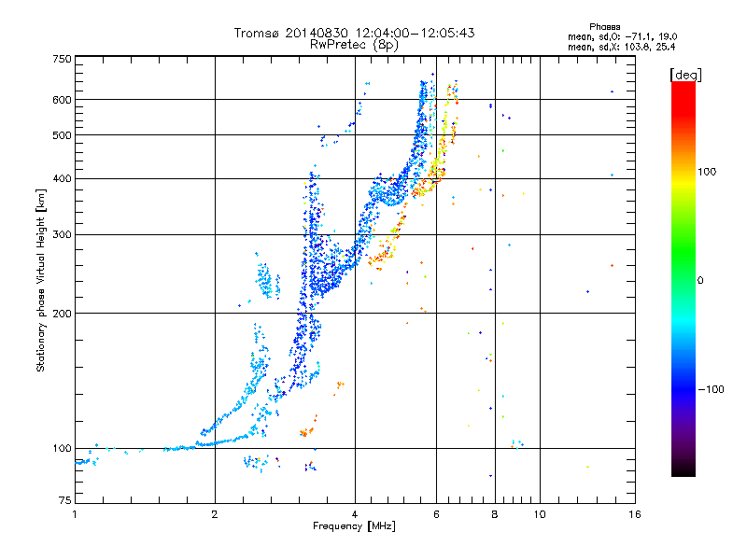Click the 'Frequency [MHz]' axis label

coord(354,526)
